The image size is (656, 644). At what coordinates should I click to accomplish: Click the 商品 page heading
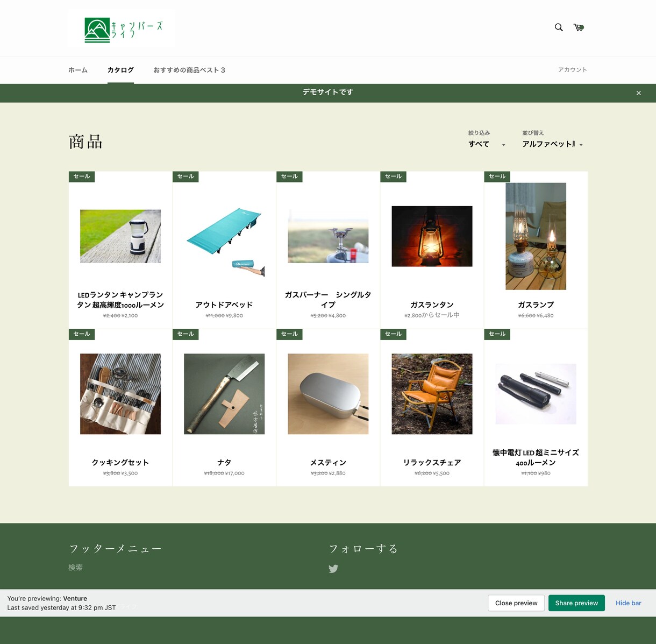tap(85, 142)
